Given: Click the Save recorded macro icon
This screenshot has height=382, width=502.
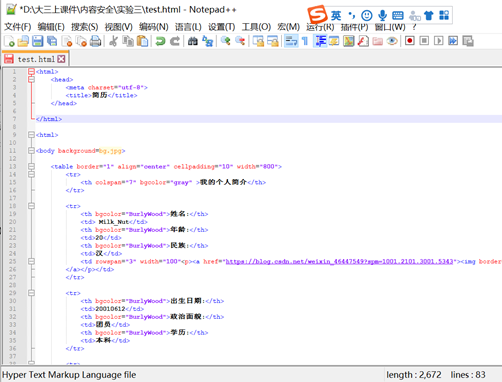Looking at the screenshot, I should click(x=468, y=41).
